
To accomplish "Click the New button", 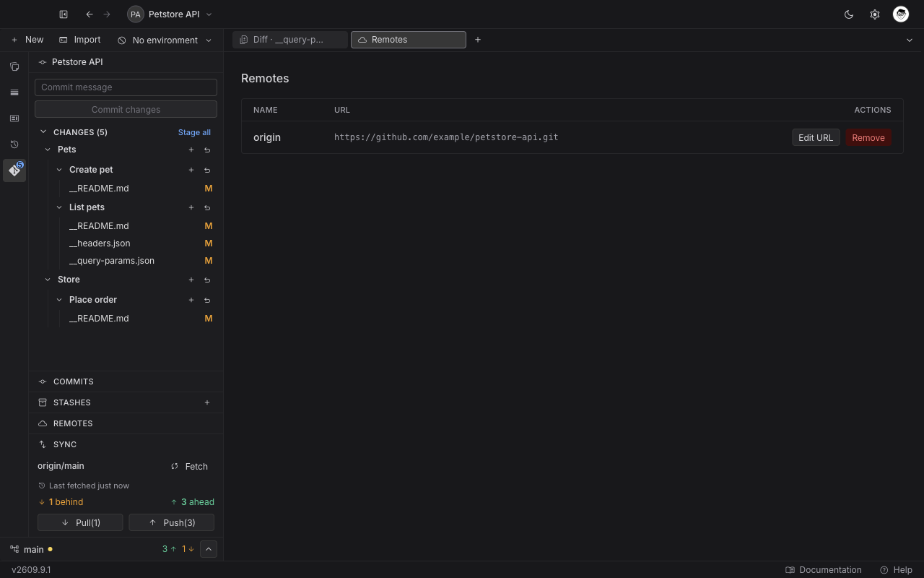I will [x=27, y=40].
